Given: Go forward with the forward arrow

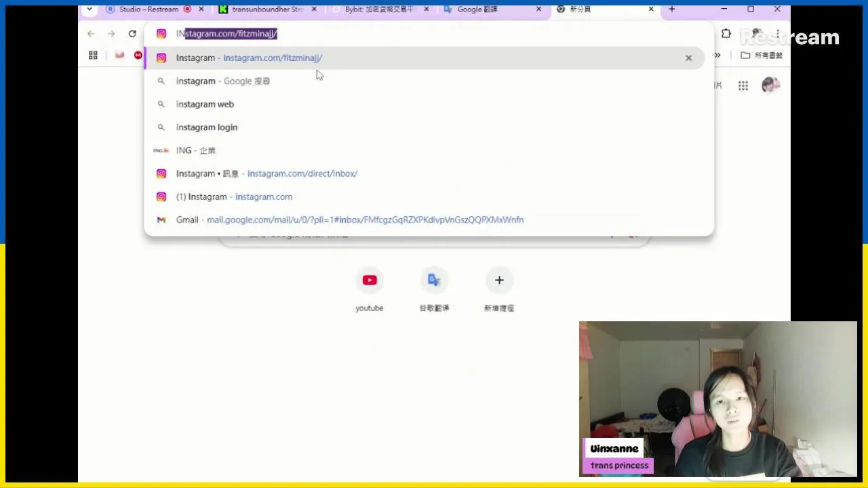Looking at the screenshot, I should 111,33.
